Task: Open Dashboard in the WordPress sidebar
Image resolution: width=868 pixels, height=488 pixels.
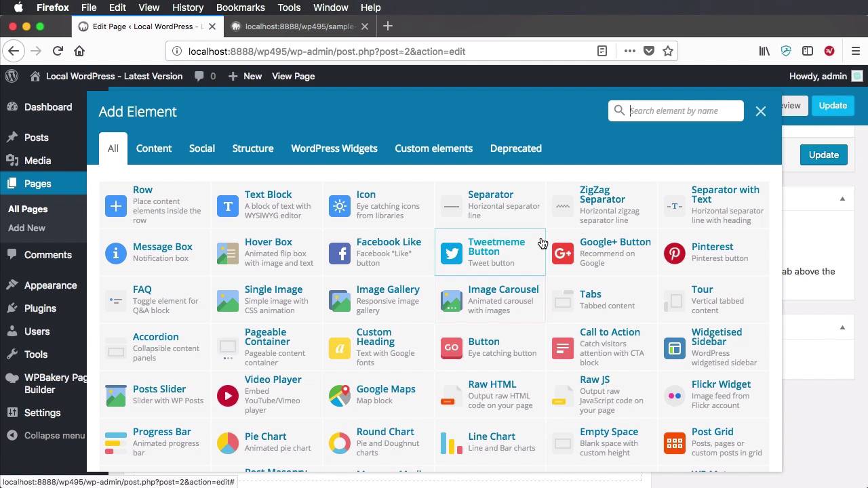Action: coord(47,107)
